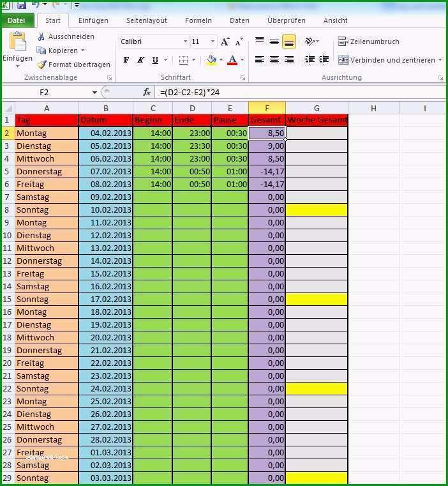
Task: Open the Kopieren dropdown arrow
Action: pyautogui.click(x=83, y=50)
